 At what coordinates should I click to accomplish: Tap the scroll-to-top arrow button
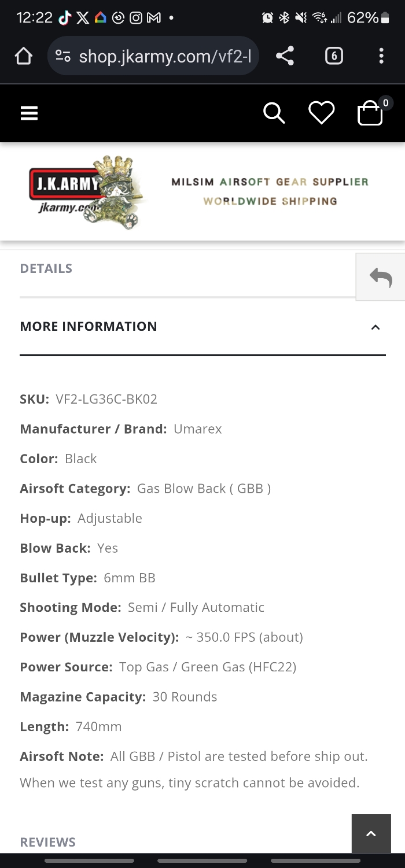click(371, 833)
